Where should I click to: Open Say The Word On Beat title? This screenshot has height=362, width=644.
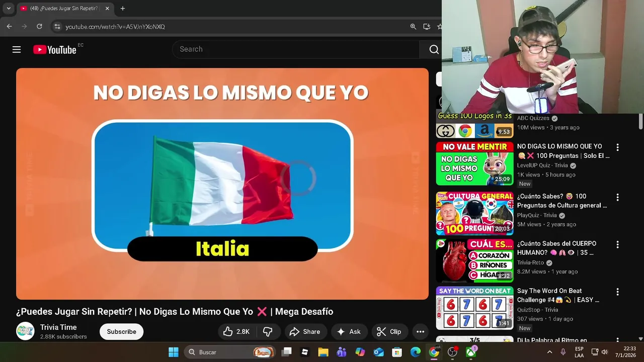(558, 296)
